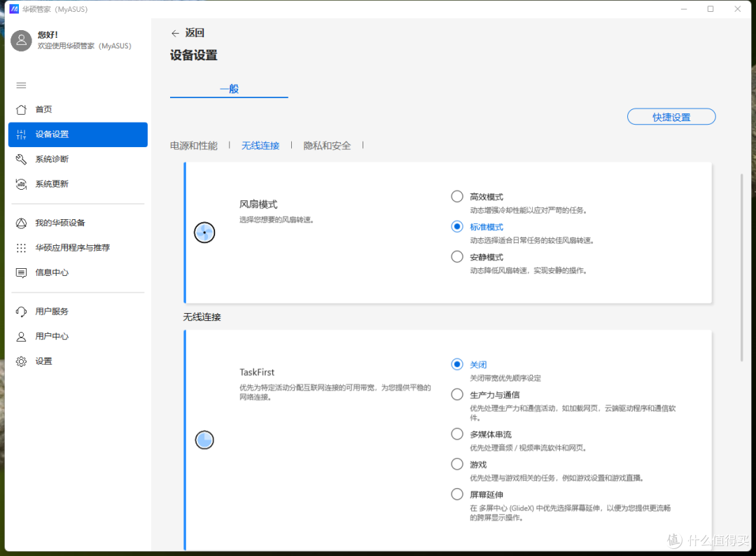Maximize the MyASUS window
This screenshot has height=556, width=756.
pos(710,8)
